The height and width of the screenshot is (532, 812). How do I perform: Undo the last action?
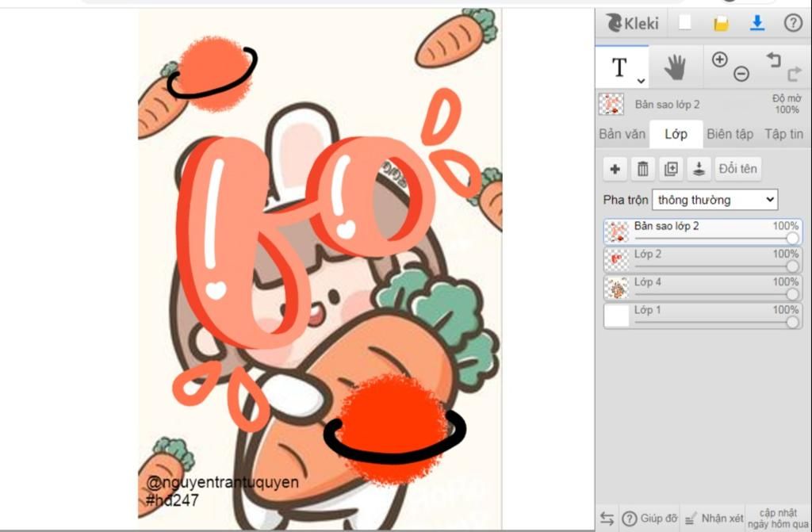point(774,59)
